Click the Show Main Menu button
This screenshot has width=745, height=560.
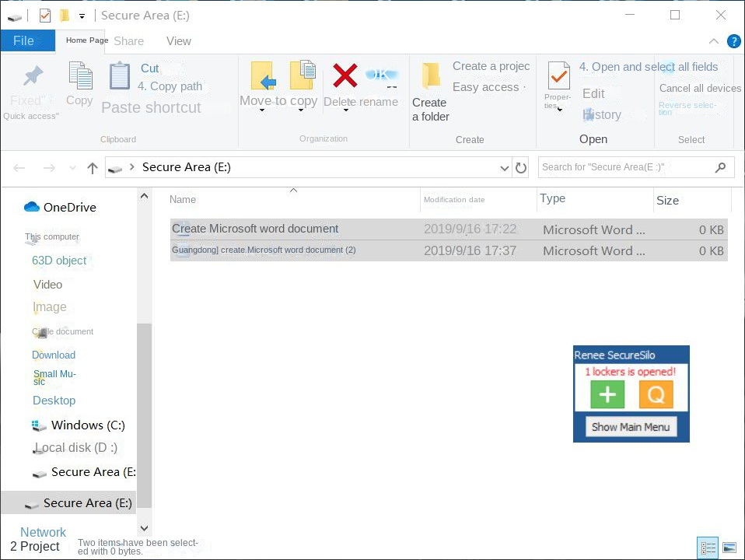(631, 427)
